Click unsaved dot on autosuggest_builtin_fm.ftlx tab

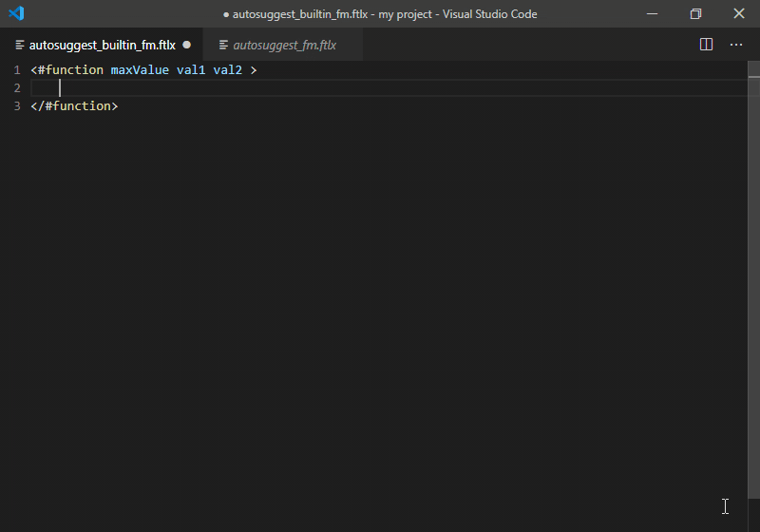(186, 45)
